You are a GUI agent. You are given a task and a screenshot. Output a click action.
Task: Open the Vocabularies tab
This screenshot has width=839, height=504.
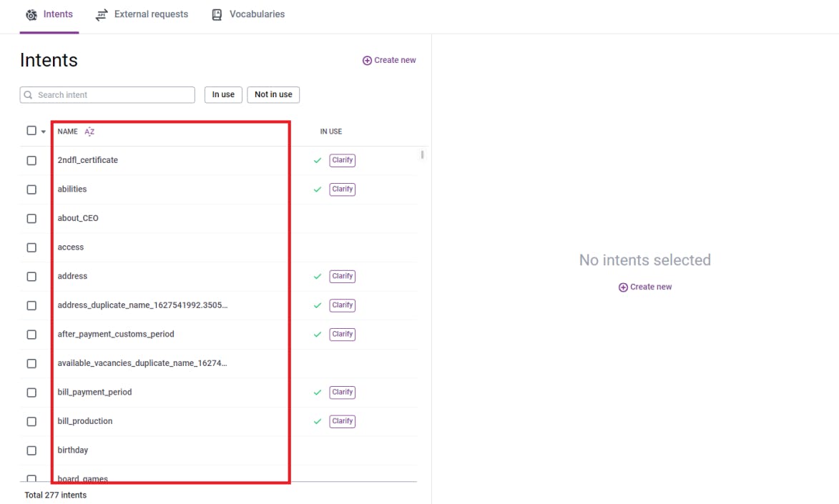pyautogui.click(x=256, y=14)
